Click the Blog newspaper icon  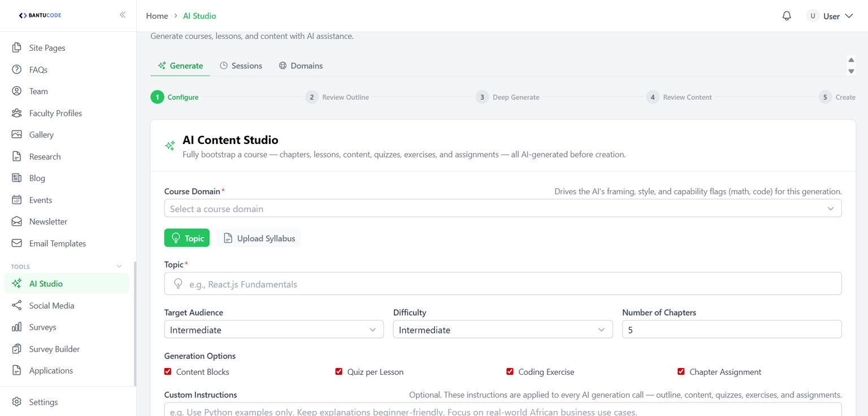[x=17, y=178]
